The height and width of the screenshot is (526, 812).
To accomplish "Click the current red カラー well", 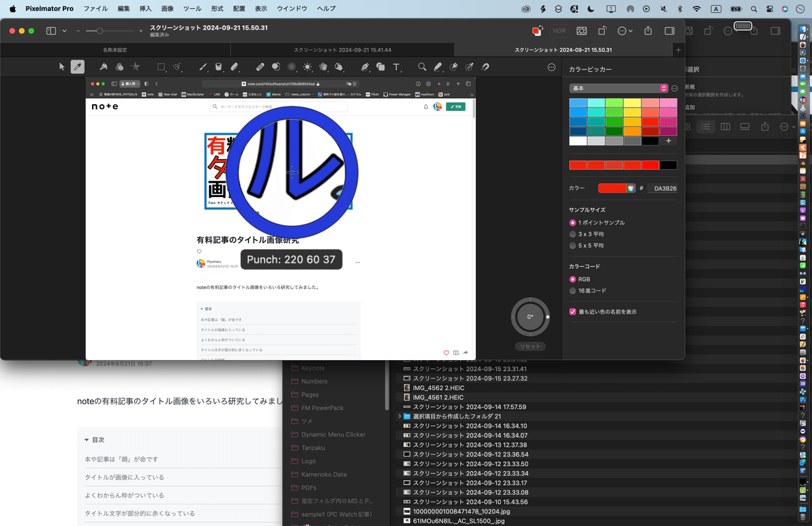I will (x=612, y=188).
